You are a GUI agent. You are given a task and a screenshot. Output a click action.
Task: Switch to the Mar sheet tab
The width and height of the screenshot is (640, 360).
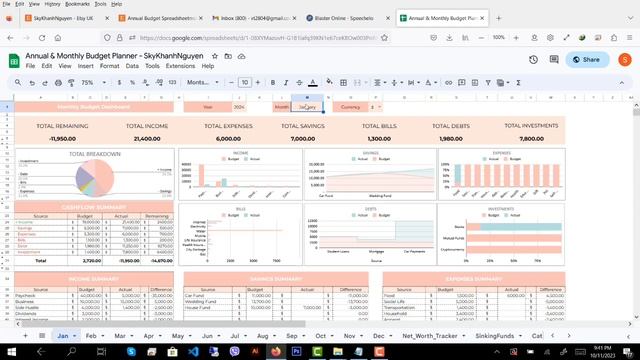[120, 336]
